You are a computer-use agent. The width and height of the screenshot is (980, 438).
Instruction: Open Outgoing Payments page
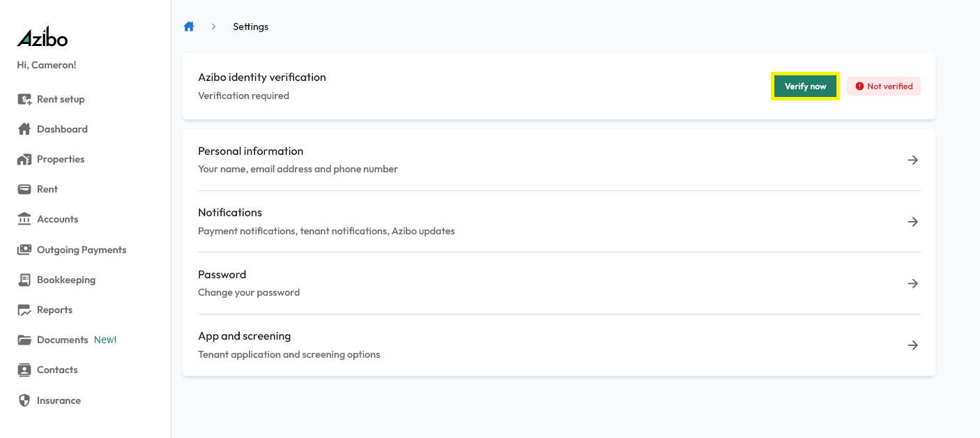click(82, 250)
